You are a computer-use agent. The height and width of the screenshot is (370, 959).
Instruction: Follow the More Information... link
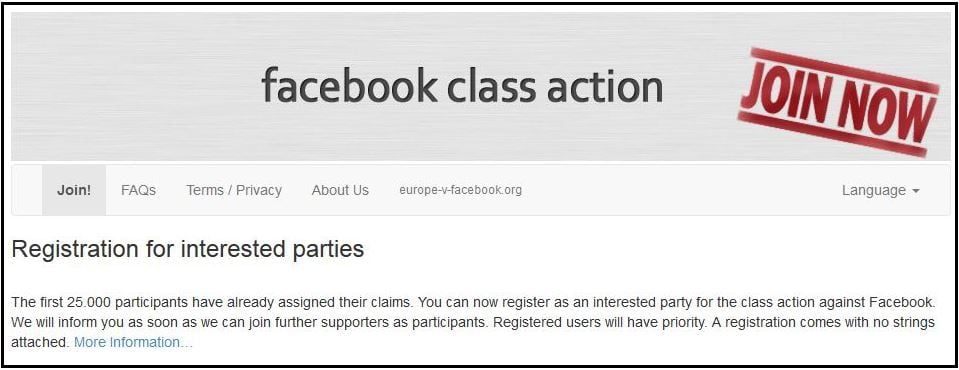[x=133, y=342]
